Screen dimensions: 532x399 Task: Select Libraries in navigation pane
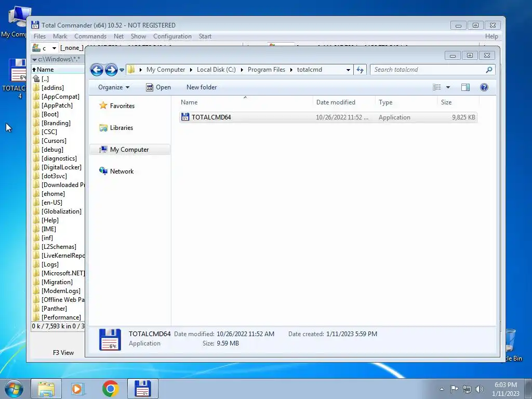pos(116,128)
